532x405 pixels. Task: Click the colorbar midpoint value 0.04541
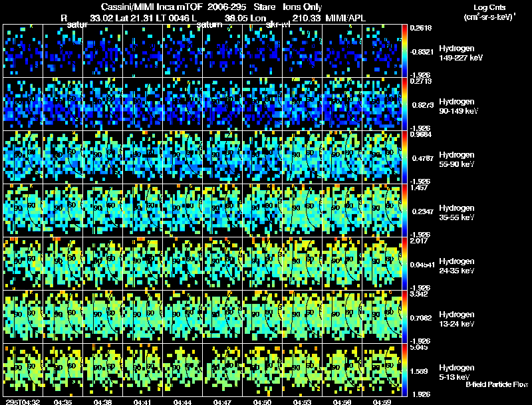click(422, 265)
